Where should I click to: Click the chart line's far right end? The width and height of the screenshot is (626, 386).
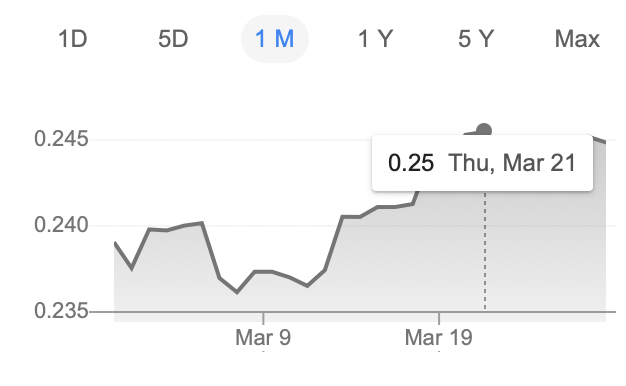tap(604, 141)
